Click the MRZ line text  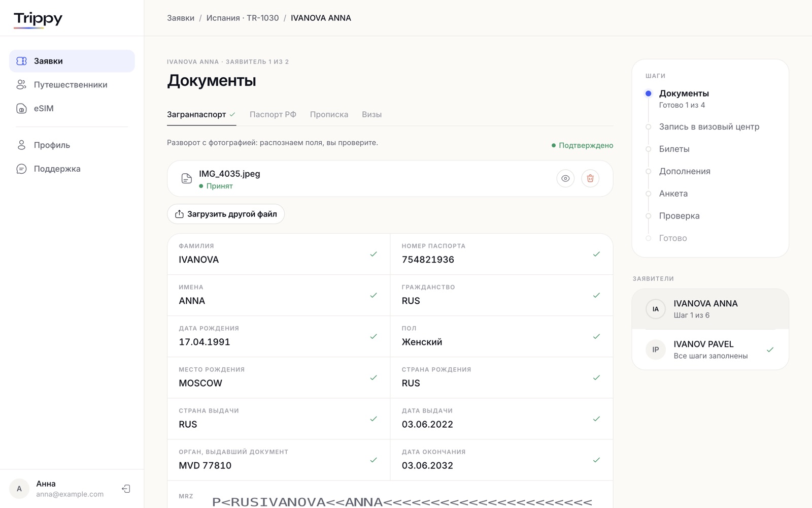pyautogui.click(x=402, y=502)
